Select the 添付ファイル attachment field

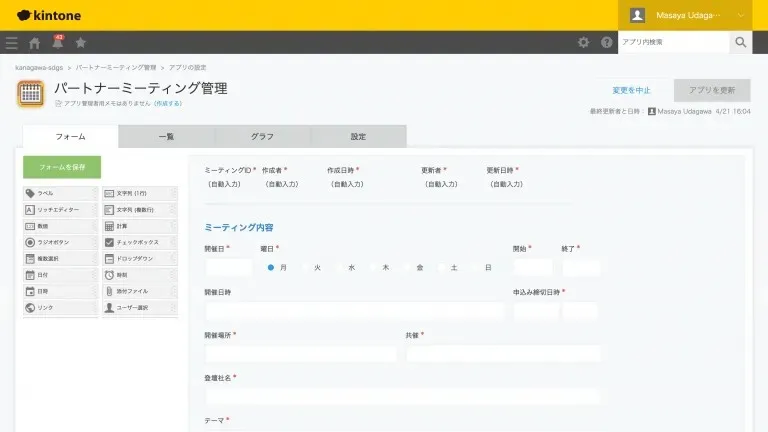click(139, 291)
